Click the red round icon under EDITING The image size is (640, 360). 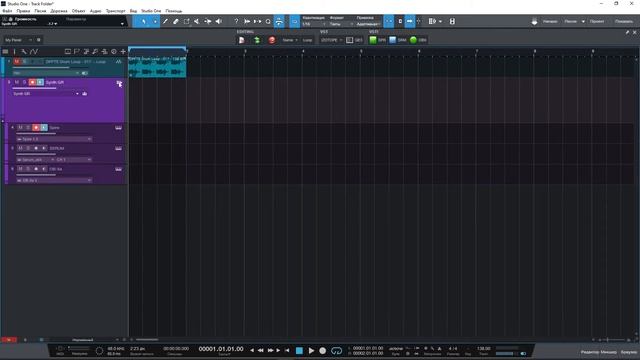point(272,40)
